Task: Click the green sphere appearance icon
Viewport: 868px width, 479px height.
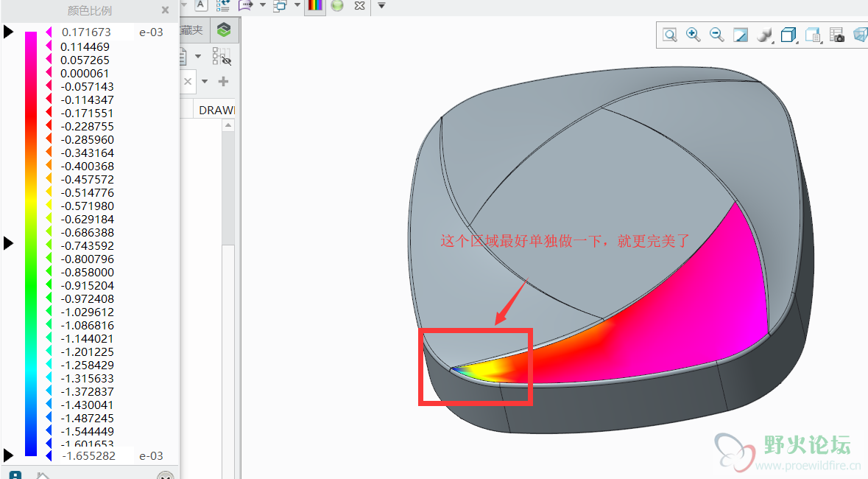Action: coord(337,6)
